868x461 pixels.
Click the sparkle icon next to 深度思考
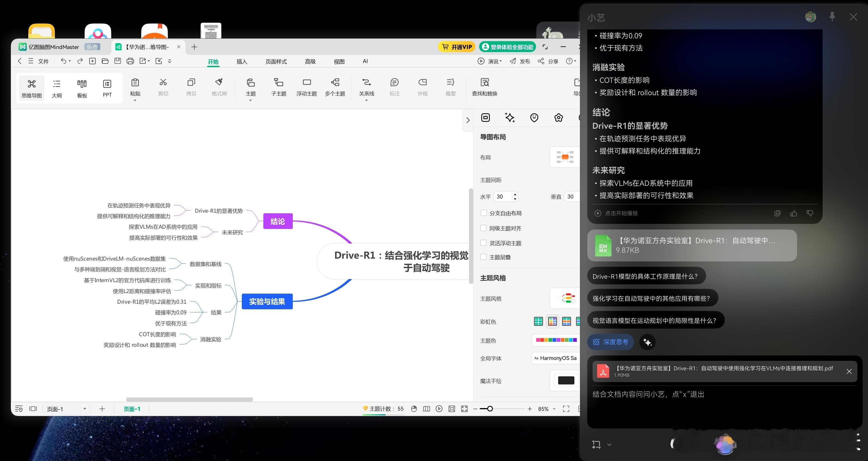(647, 342)
